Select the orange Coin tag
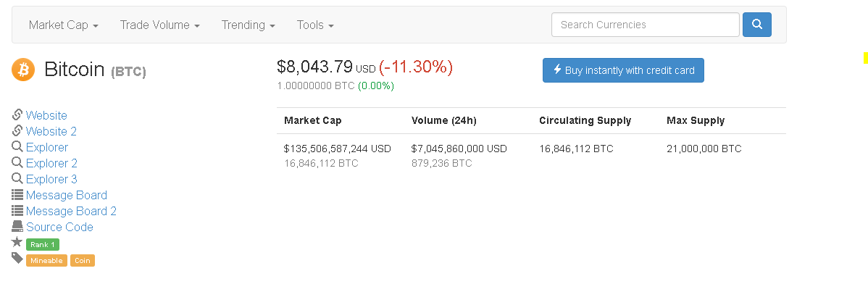 click(83, 260)
